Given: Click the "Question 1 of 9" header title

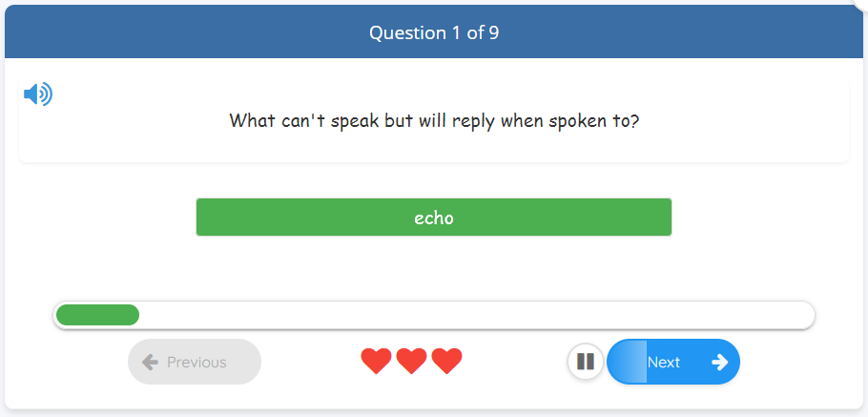Looking at the screenshot, I should click(x=434, y=32).
